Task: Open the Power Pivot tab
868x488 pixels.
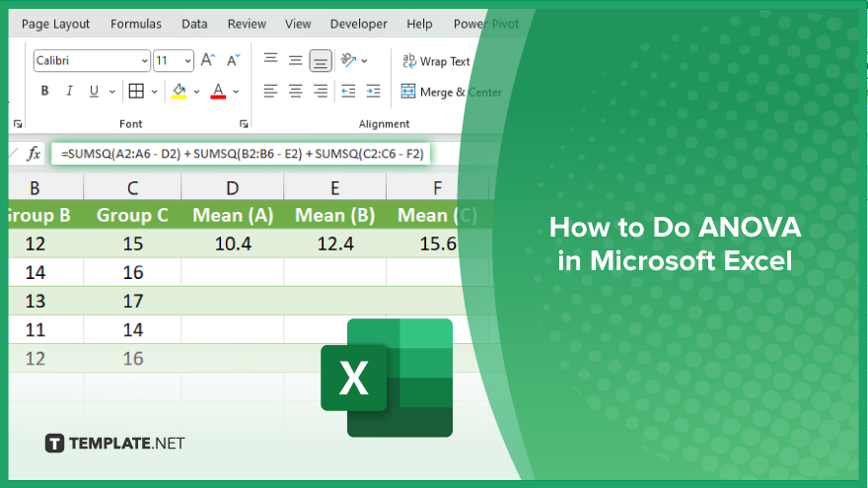Action: click(486, 24)
